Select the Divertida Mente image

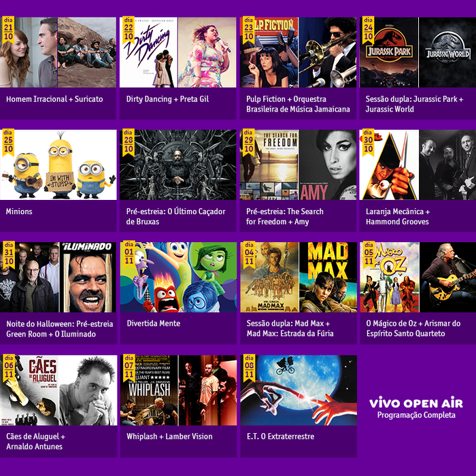178,277
